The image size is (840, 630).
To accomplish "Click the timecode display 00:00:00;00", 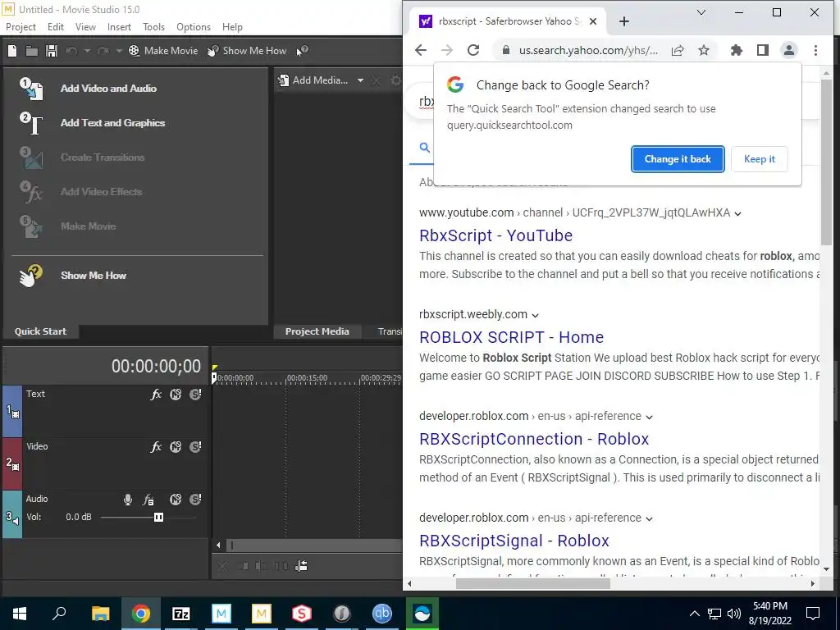I will (x=156, y=367).
